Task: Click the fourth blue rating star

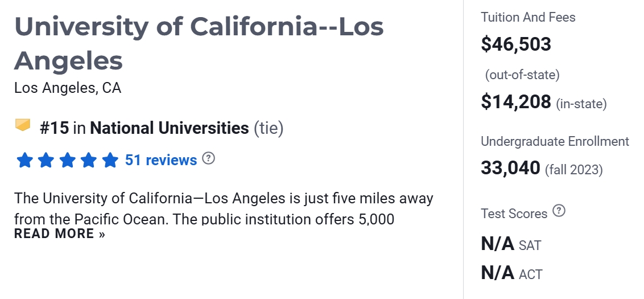Action: [89, 161]
